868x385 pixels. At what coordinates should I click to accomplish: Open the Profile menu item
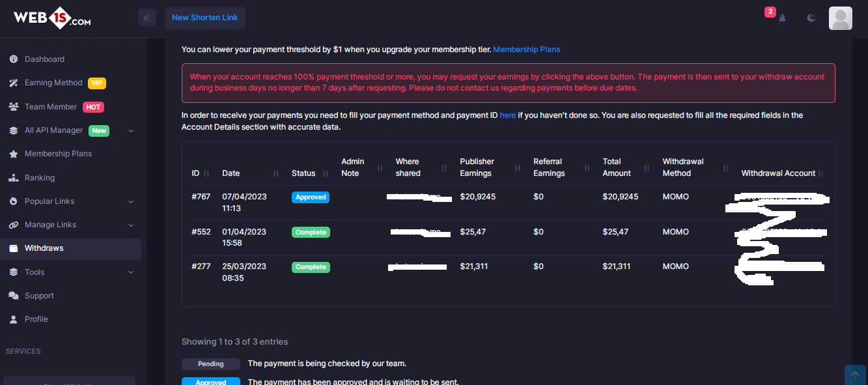click(36, 319)
